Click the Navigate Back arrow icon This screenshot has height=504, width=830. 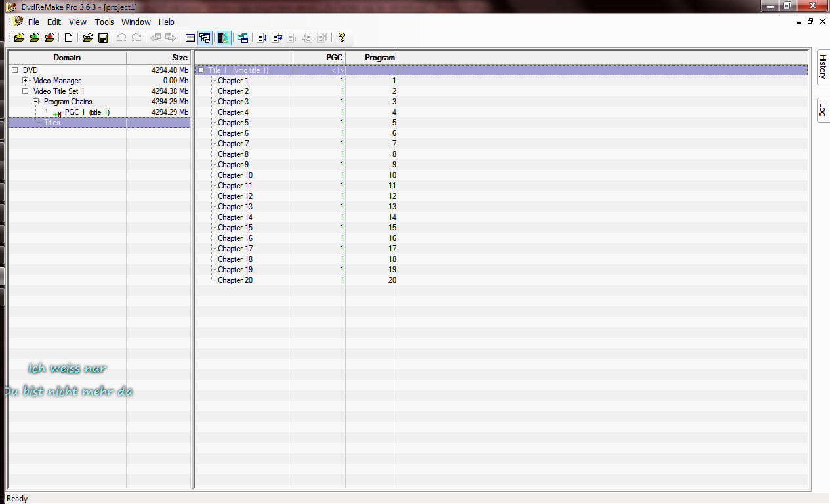click(156, 38)
